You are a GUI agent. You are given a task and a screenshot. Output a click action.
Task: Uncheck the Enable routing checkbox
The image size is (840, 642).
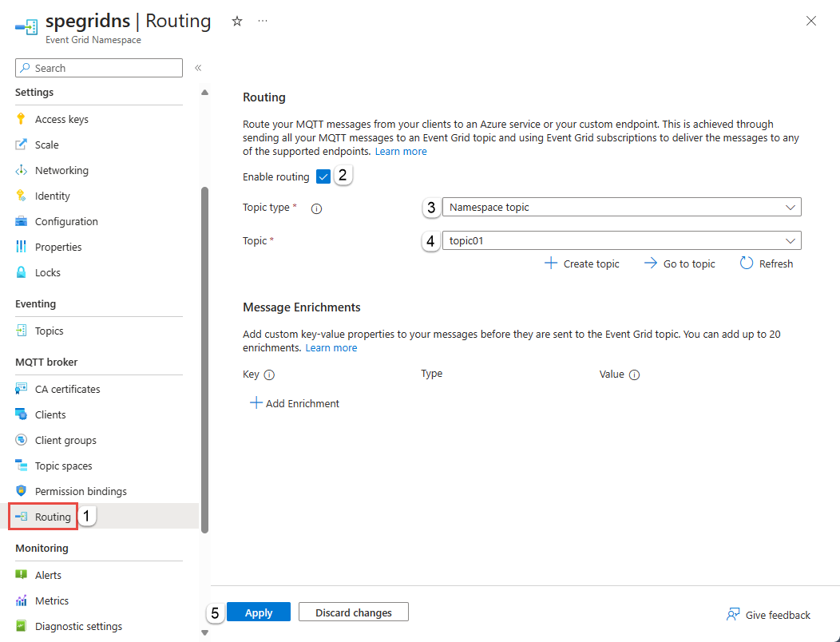point(323,176)
